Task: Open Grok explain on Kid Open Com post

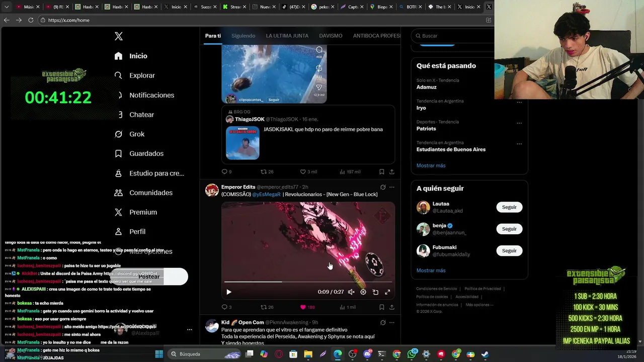Action: 383,322
